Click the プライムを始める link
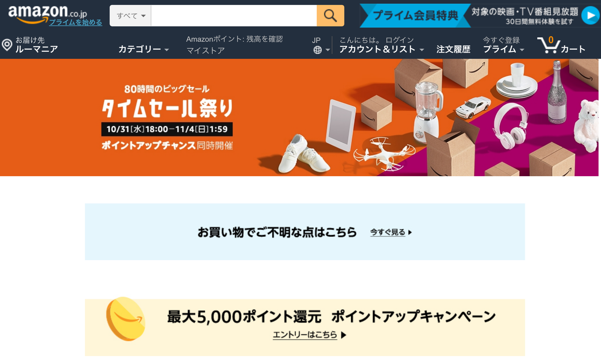 point(75,22)
